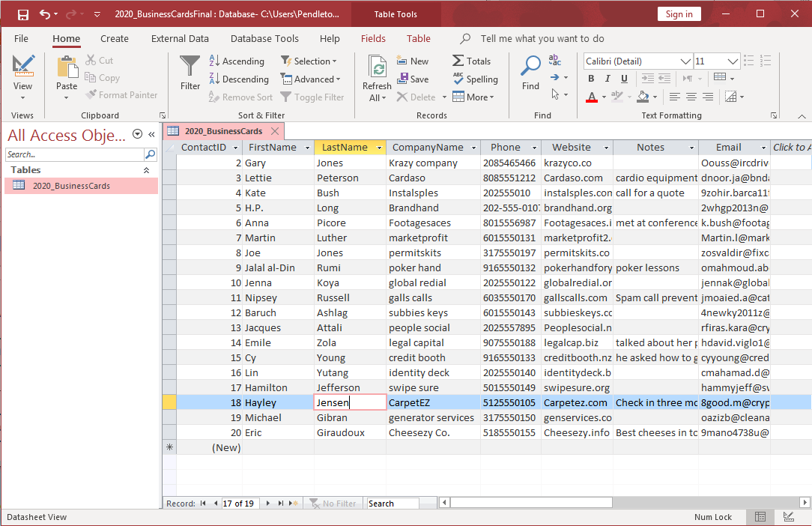Open the Advanced filter dropdown
812x526 pixels.
(x=312, y=79)
